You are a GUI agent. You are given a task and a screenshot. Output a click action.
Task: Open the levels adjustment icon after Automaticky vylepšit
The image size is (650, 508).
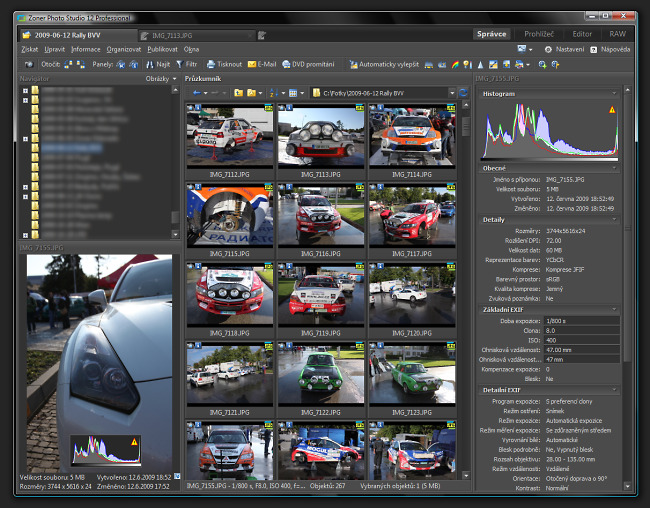429,64
